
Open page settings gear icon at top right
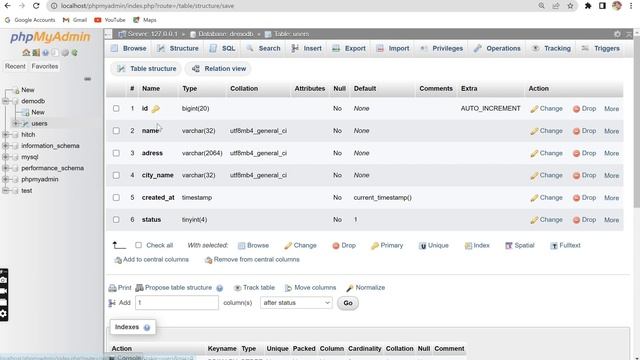pyautogui.click(x=617, y=34)
